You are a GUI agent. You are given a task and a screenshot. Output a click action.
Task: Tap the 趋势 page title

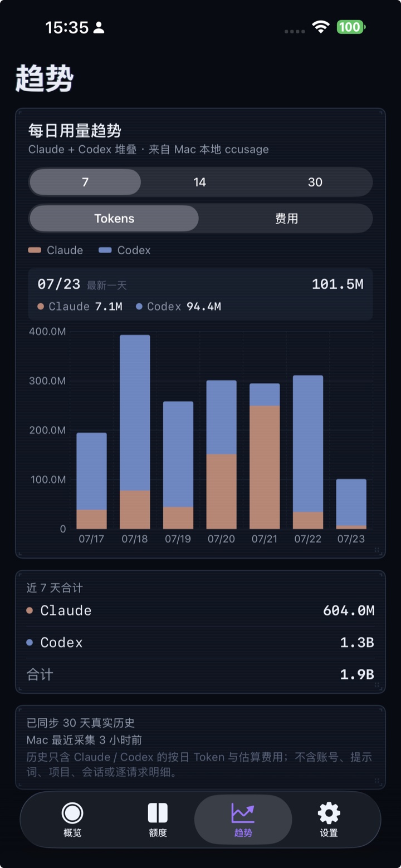[44, 78]
